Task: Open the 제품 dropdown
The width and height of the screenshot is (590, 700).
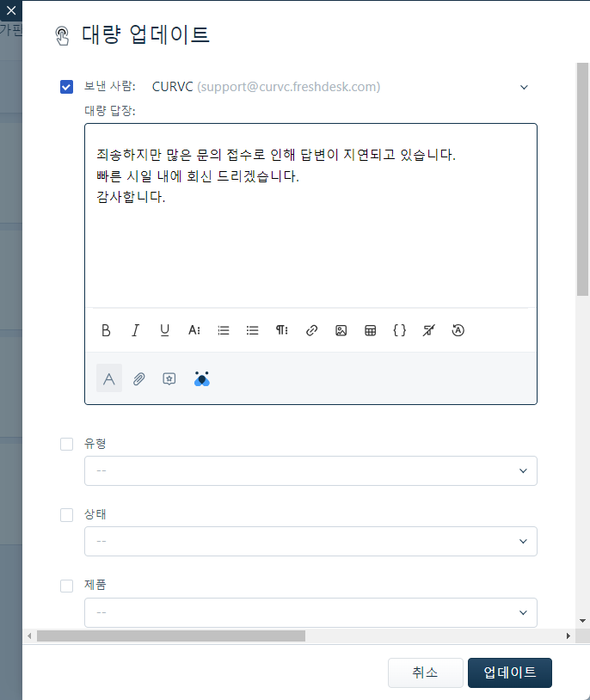Action: coord(310,612)
